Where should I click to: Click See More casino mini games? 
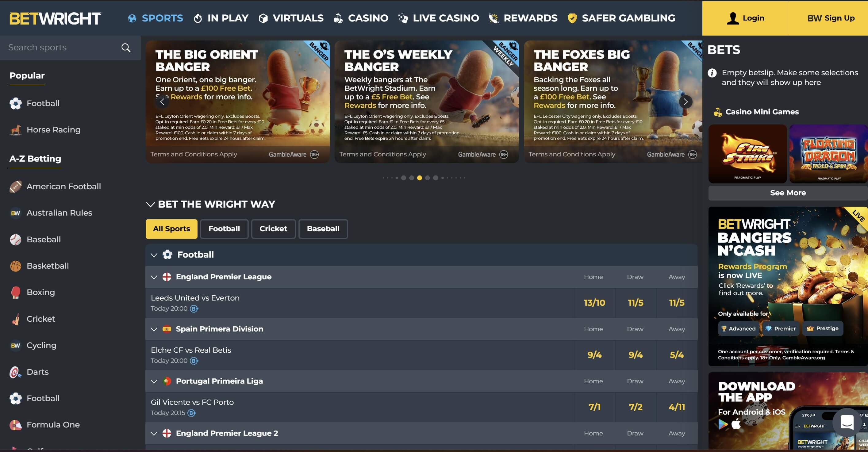click(788, 193)
